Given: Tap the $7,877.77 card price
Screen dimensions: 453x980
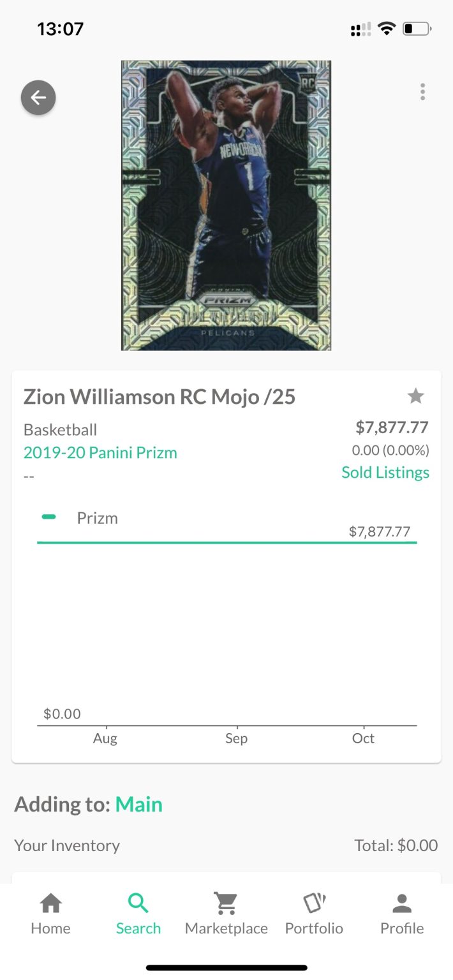Looking at the screenshot, I should 392,427.
